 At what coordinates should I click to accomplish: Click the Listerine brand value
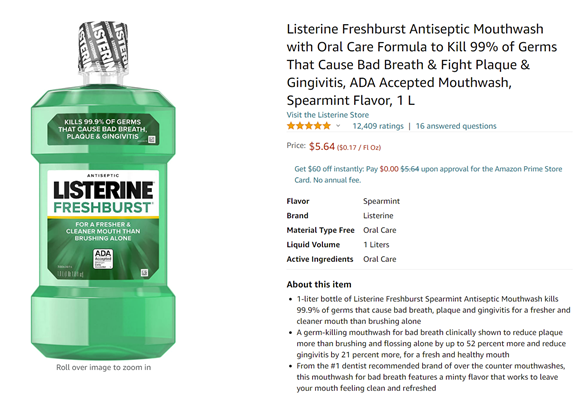[x=378, y=216]
